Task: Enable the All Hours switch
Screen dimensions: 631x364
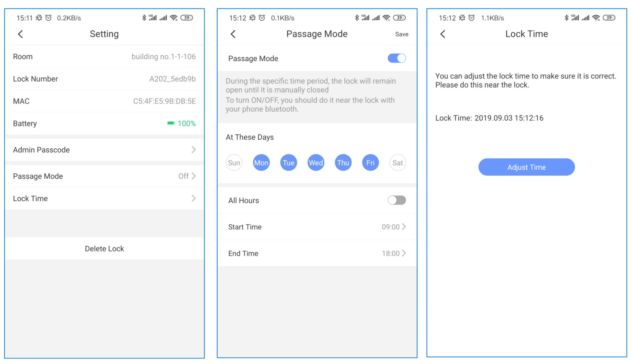Action: [396, 200]
